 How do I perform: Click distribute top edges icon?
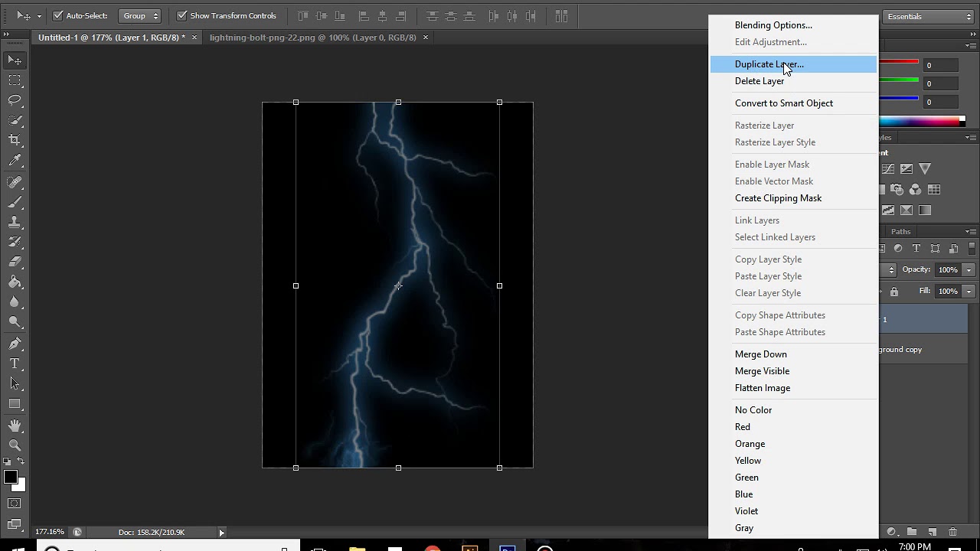433,15
